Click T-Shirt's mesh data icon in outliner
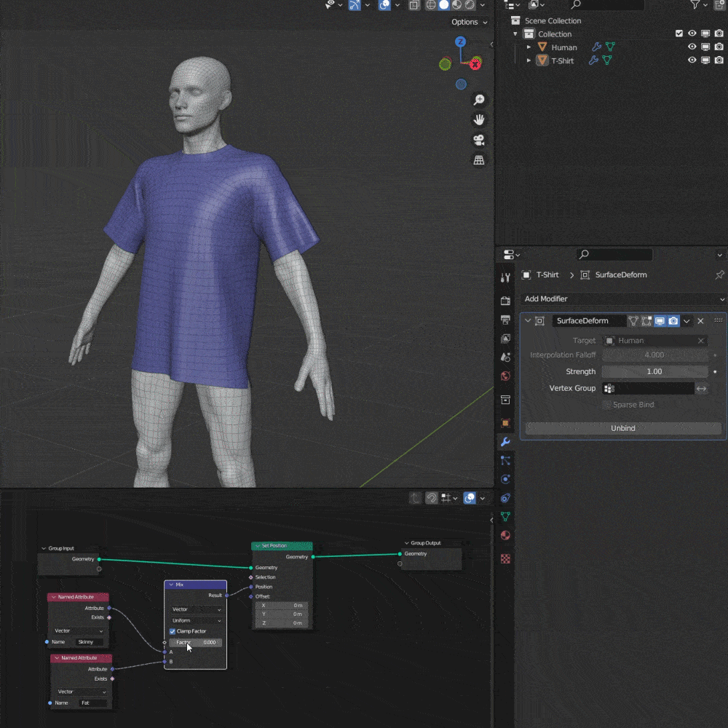This screenshot has width=728, height=728. pos(607,60)
